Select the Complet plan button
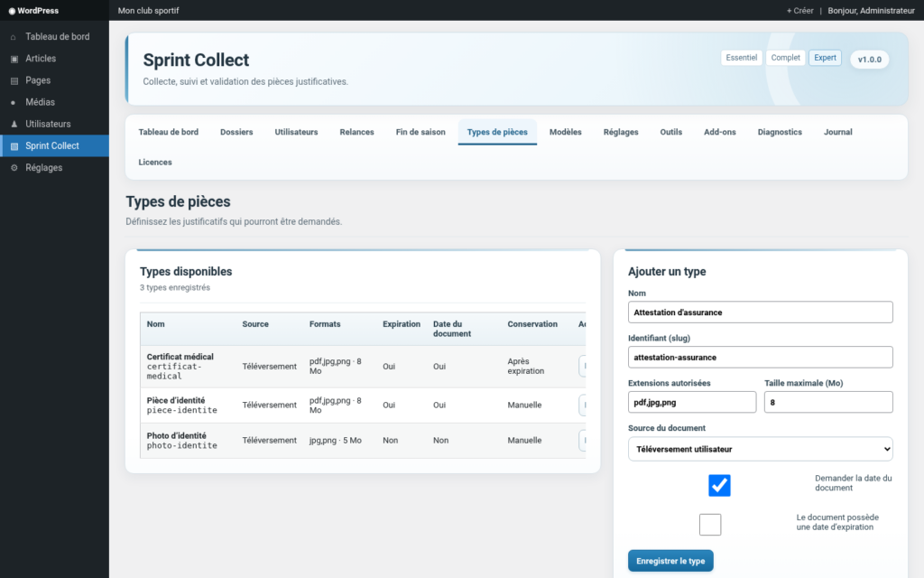This screenshot has height=578, width=924. click(x=786, y=58)
